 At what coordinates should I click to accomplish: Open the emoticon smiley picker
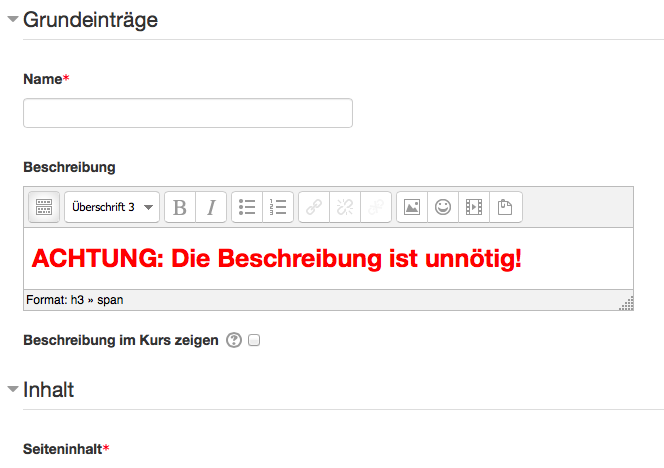tap(443, 207)
